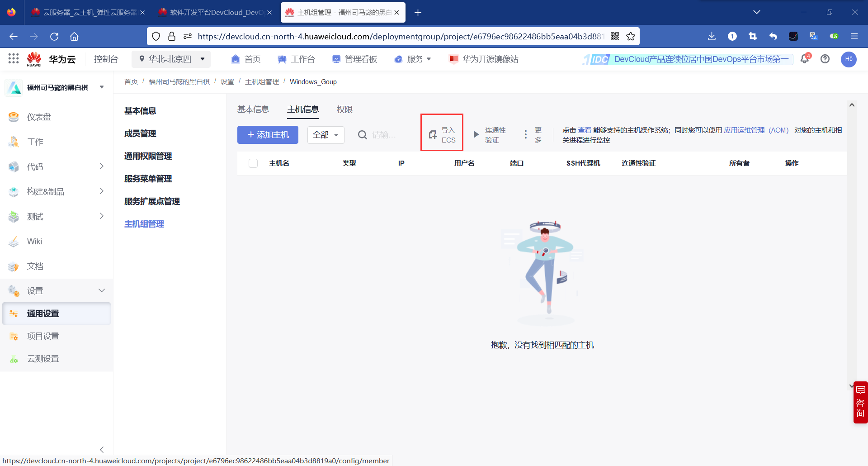Click the 导入 ECS import icon
Screen dimensions: 868x466
(442, 134)
